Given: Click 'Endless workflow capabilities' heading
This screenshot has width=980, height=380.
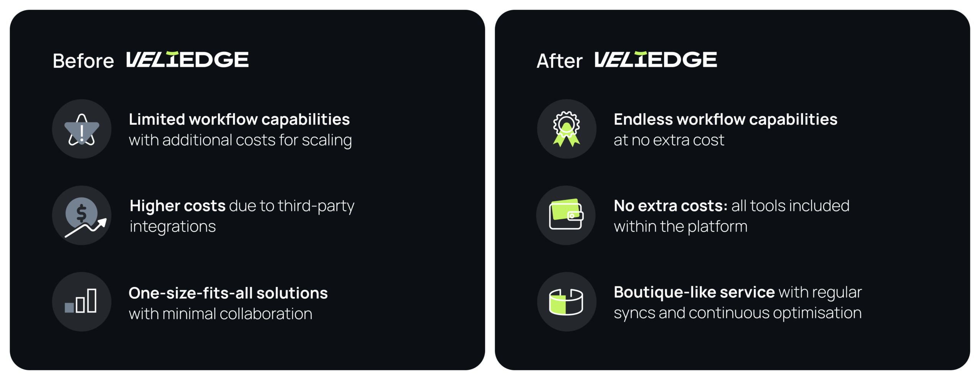Looking at the screenshot, I should coord(725,119).
